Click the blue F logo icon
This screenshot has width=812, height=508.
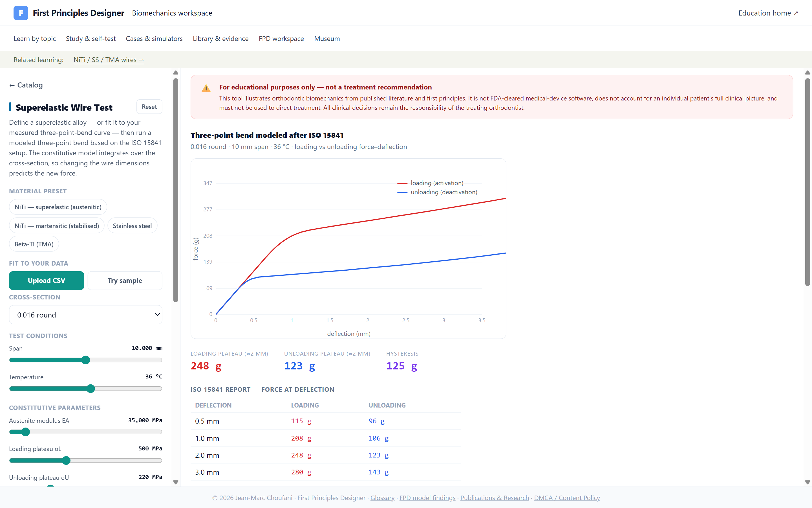[21, 13]
